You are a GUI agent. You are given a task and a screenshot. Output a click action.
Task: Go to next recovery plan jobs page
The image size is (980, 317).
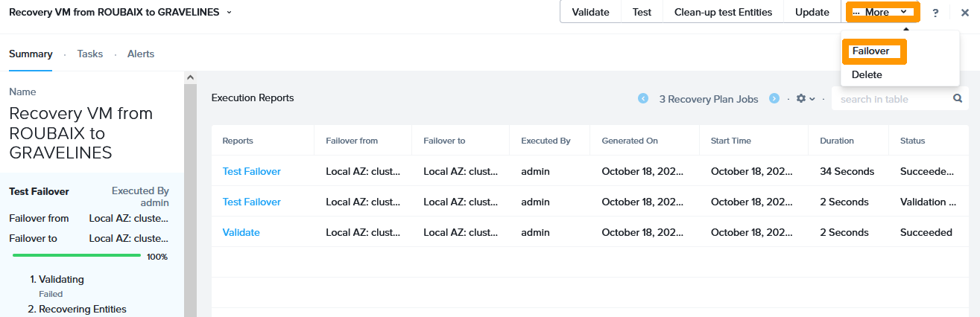coord(774,98)
